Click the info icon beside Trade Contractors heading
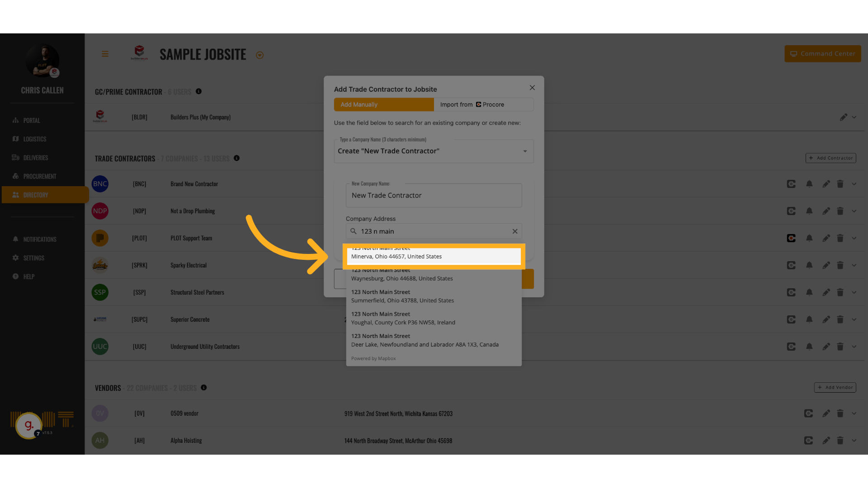 (x=236, y=158)
